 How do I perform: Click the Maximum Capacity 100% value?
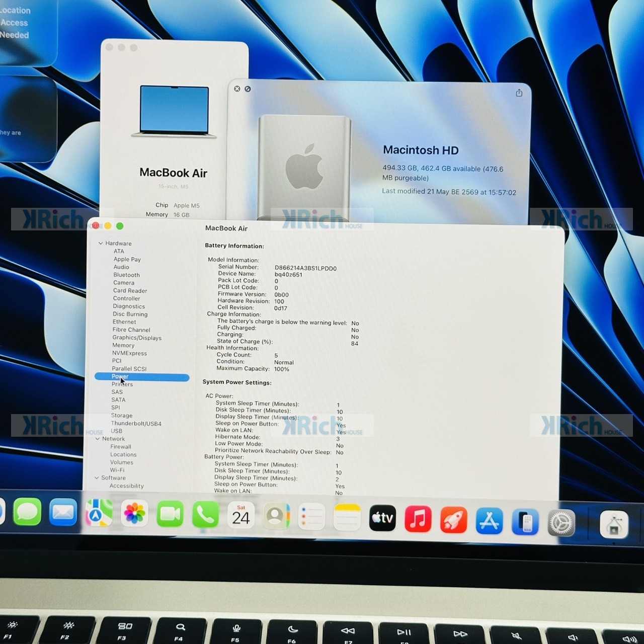282,369
